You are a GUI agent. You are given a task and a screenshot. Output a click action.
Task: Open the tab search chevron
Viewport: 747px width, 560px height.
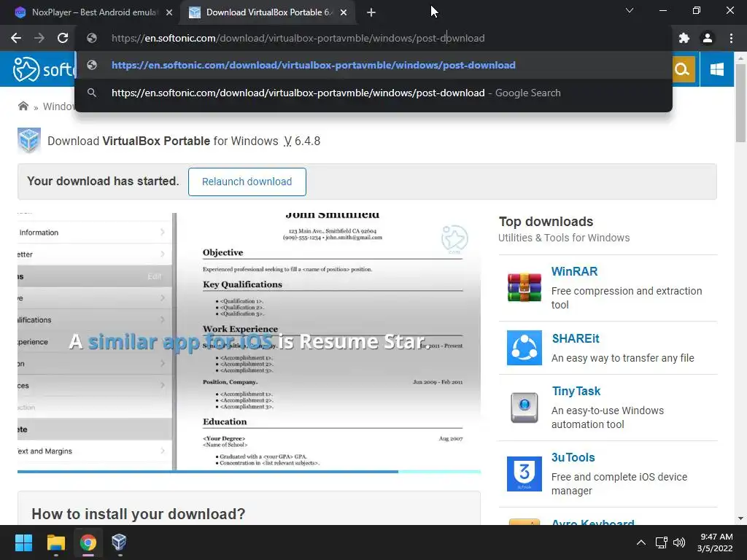click(630, 10)
